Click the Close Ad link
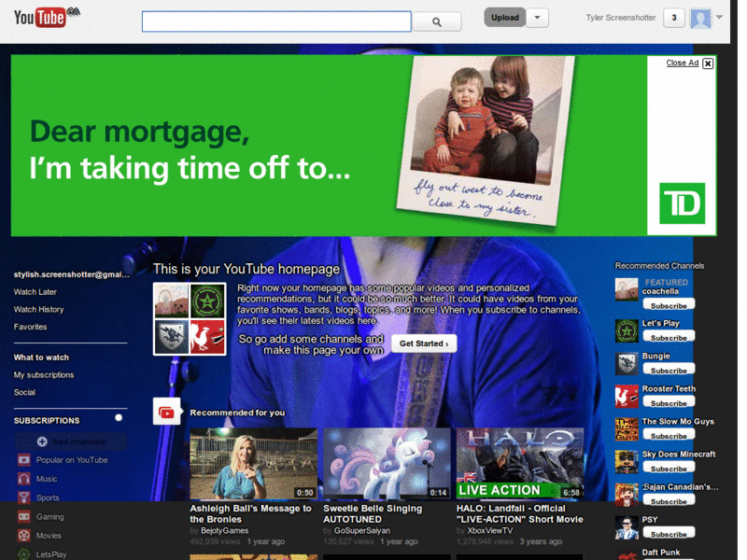The image size is (747, 560). (683, 63)
